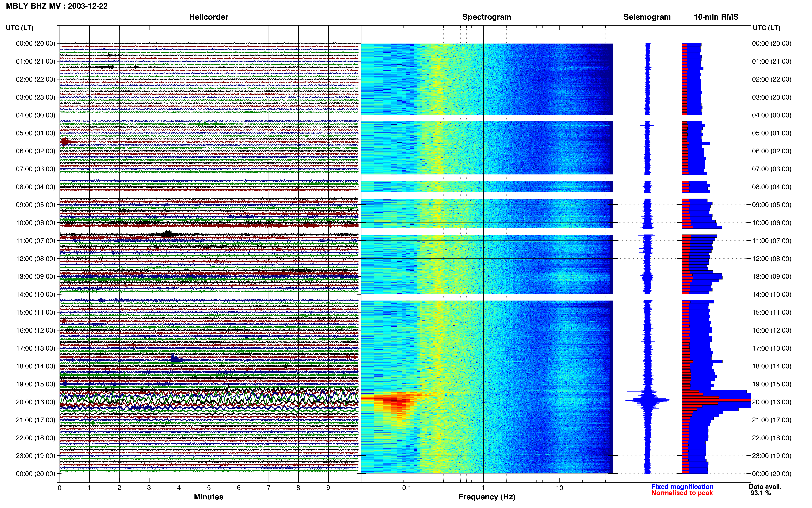Click the left 'UTC (LT)' axis label
812x508 pixels.
pyautogui.click(x=19, y=28)
